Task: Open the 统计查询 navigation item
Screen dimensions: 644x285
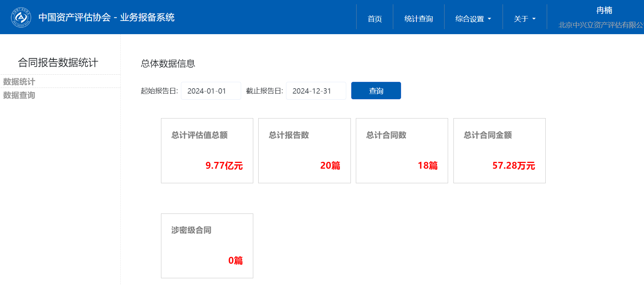Action: coord(419,19)
